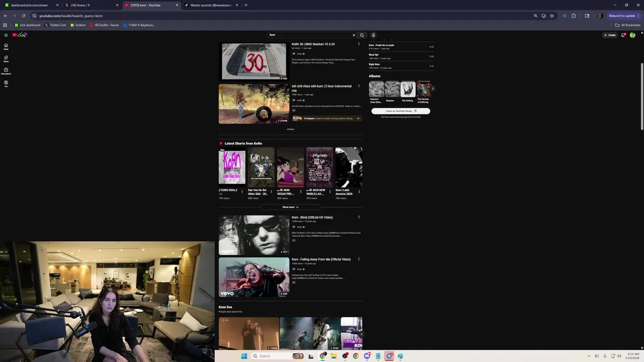Image resolution: width=644 pixels, height=362 pixels.
Task: Click the +4 More link
Action: pos(290,129)
